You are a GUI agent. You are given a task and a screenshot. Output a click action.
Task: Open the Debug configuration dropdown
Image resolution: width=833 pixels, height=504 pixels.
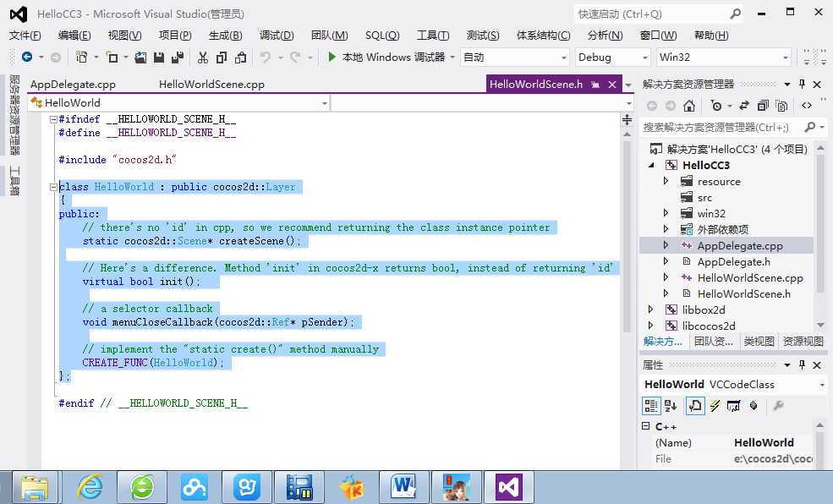(x=645, y=58)
